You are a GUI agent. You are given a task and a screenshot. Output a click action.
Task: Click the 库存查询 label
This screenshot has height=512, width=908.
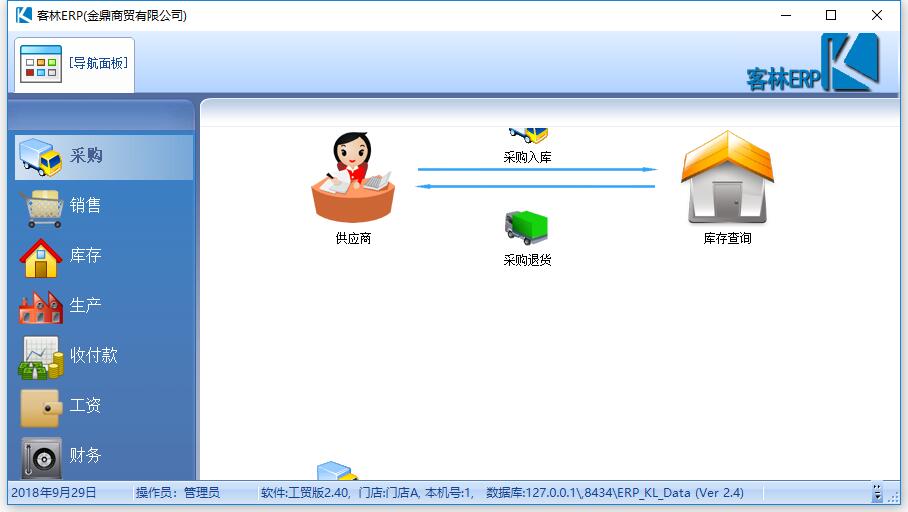coord(727,239)
